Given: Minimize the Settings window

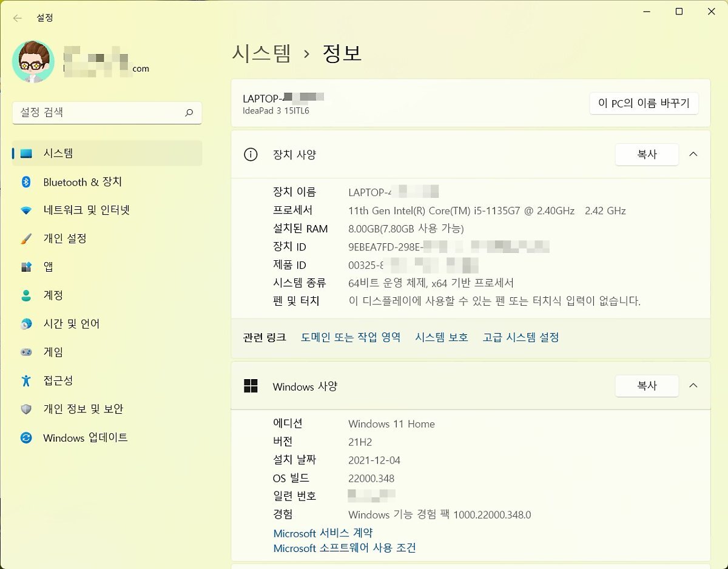Looking at the screenshot, I should [647, 12].
